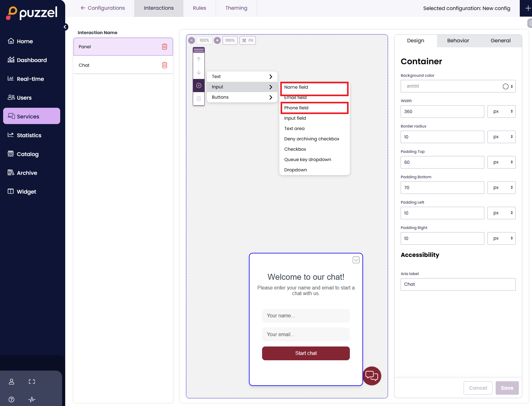Open the Width unit px dropdown
The height and width of the screenshot is (406, 532).
coord(501,111)
